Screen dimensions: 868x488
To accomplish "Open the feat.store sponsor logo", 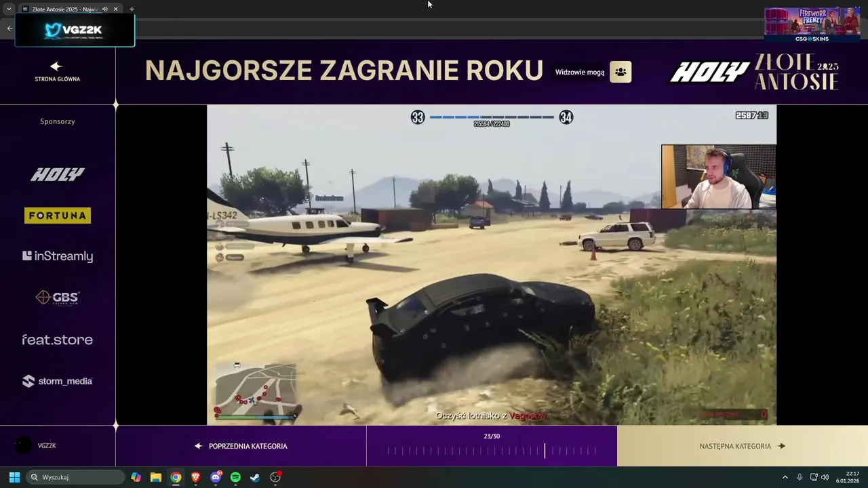I will (x=58, y=340).
